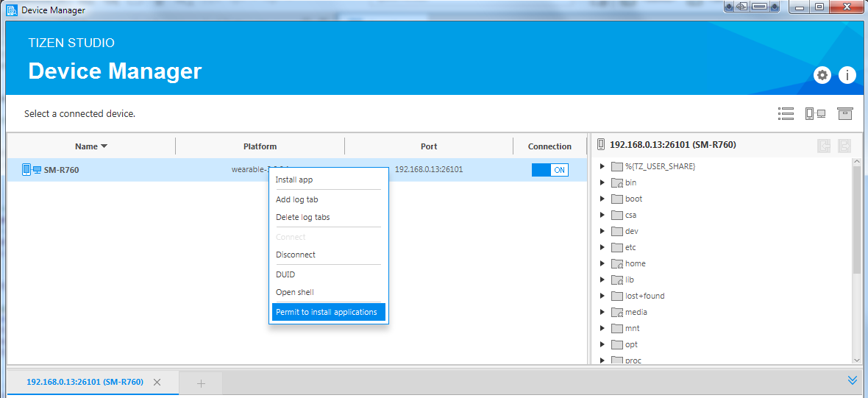The image size is (868, 398).
Task: Sort devices by the Name column arrow
Action: pyautogui.click(x=104, y=146)
